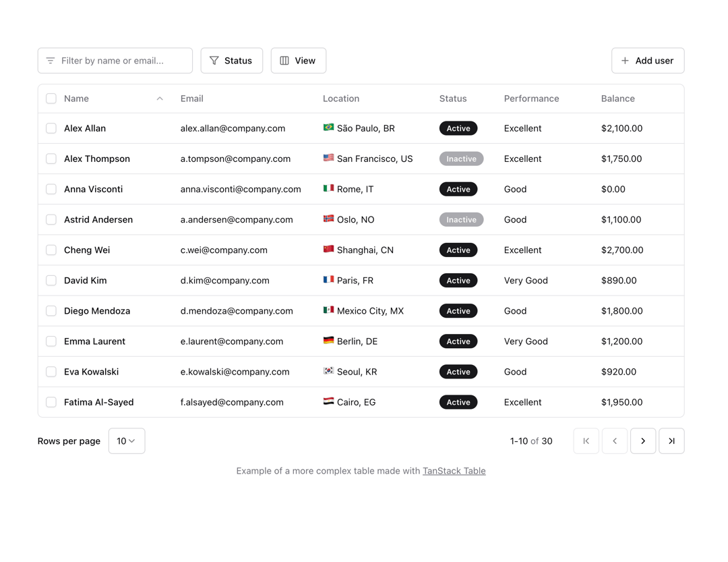Select the Alex Allan row checkbox

click(51, 128)
